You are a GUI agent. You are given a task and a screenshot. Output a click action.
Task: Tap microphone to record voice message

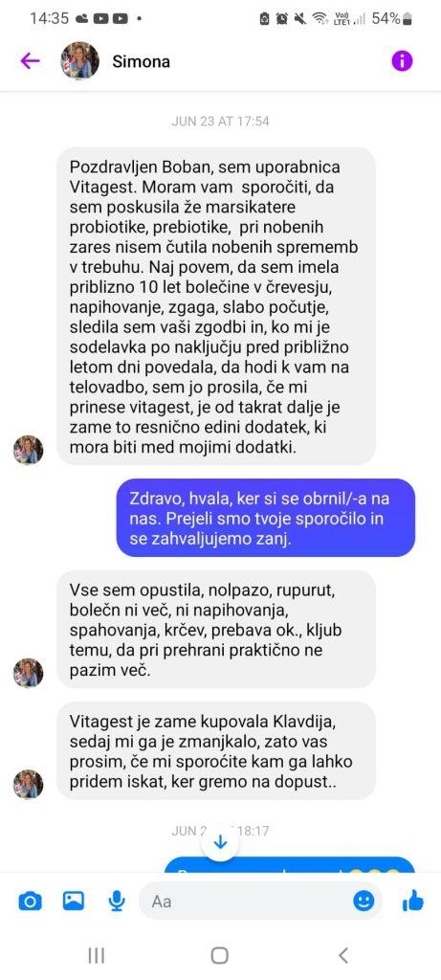point(116,901)
